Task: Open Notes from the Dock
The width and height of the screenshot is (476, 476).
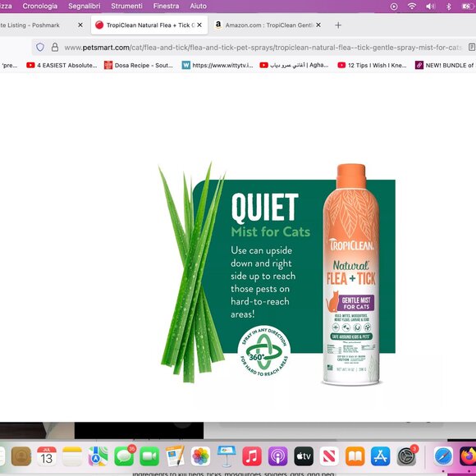Action: click(72, 456)
